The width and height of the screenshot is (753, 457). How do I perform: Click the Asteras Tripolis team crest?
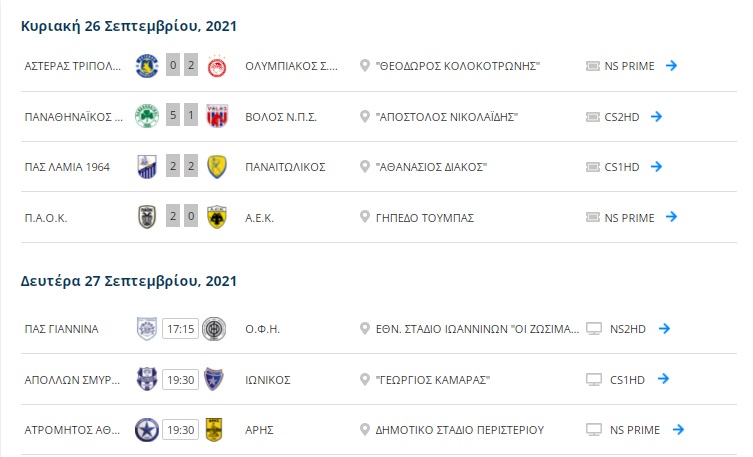tap(147, 66)
